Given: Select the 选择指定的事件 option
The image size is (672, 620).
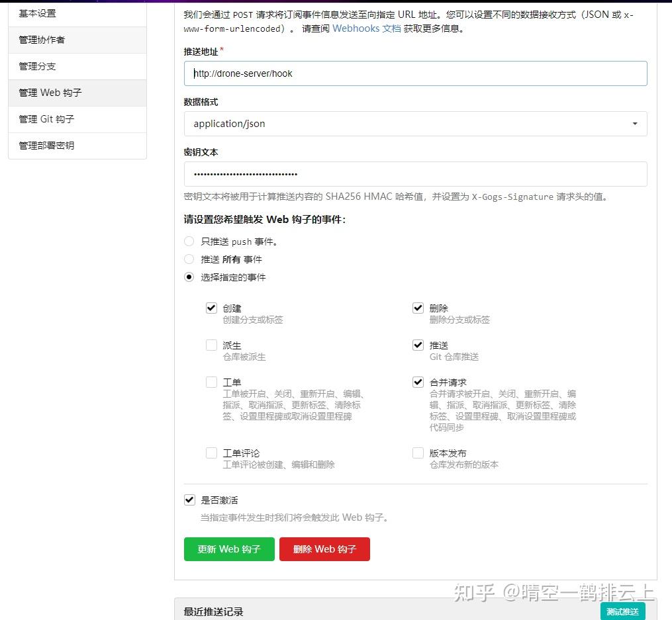Looking at the screenshot, I should pos(189,277).
